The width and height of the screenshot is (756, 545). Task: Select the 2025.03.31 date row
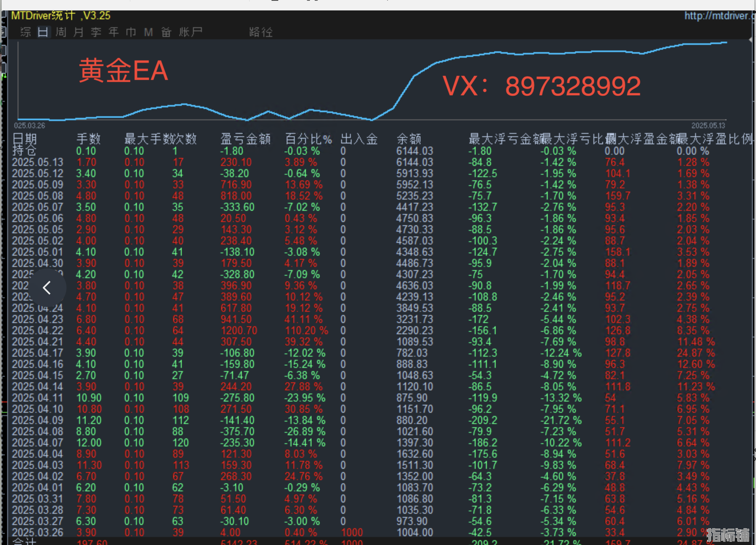click(x=38, y=499)
